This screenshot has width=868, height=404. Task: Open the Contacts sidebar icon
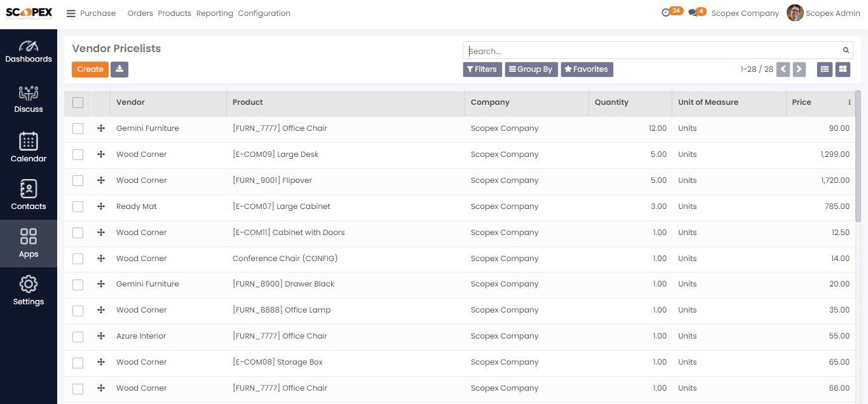coord(29,189)
